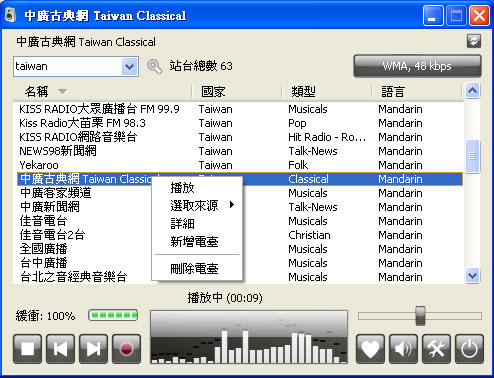Select 播放 in the context menu

click(197, 188)
